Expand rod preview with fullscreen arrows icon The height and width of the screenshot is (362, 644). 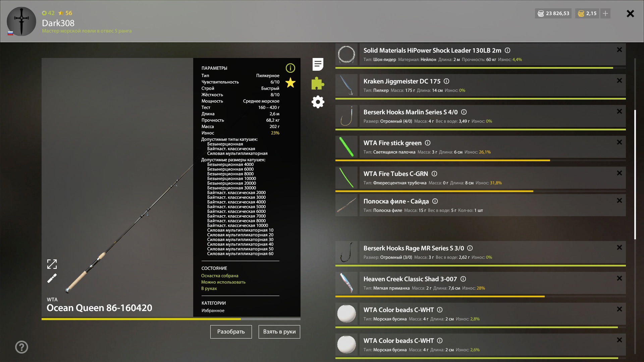coord(52,264)
